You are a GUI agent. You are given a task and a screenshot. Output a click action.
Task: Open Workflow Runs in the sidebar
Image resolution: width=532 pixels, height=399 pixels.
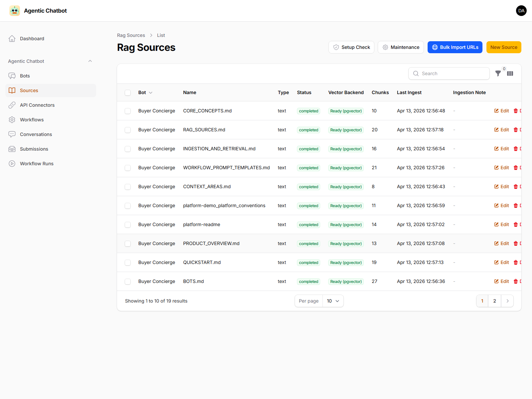[x=51, y=164]
